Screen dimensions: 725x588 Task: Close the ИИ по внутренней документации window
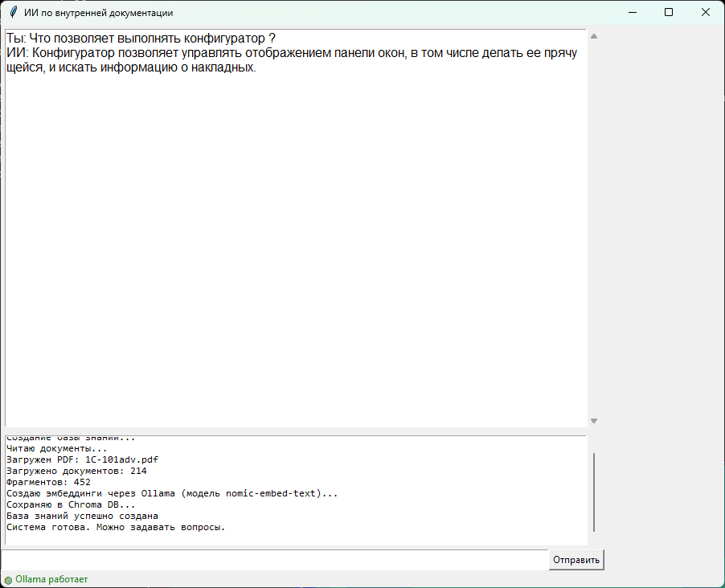click(x=705, y=13)
